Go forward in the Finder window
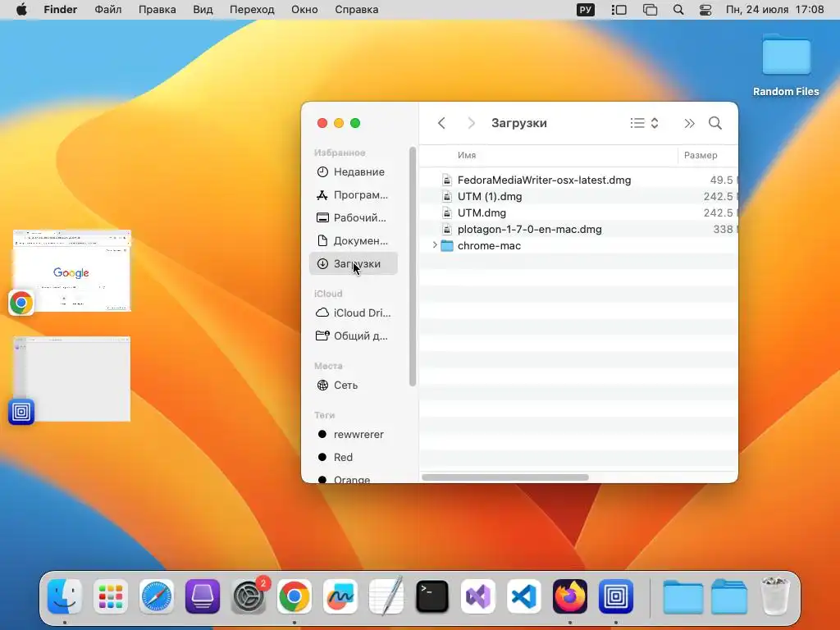Screen dimensions: 840x630 coord(471,123)
